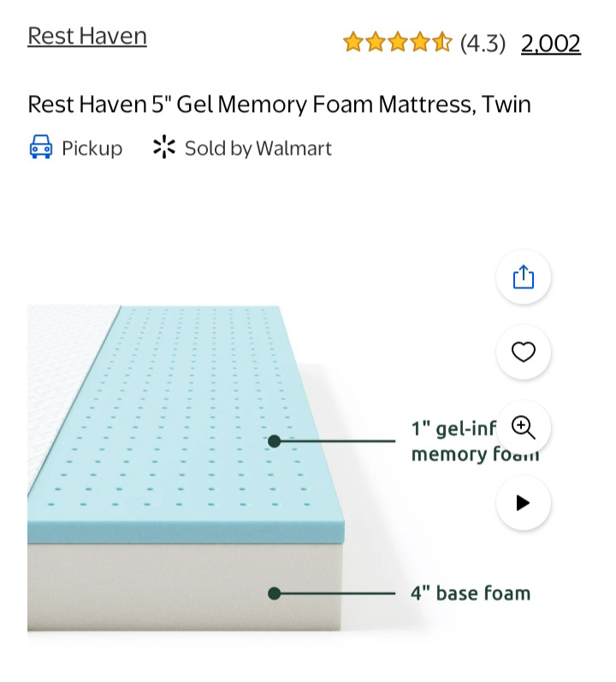Share this mattress product
Screen dimensions: 616x682
pos(523,277)
